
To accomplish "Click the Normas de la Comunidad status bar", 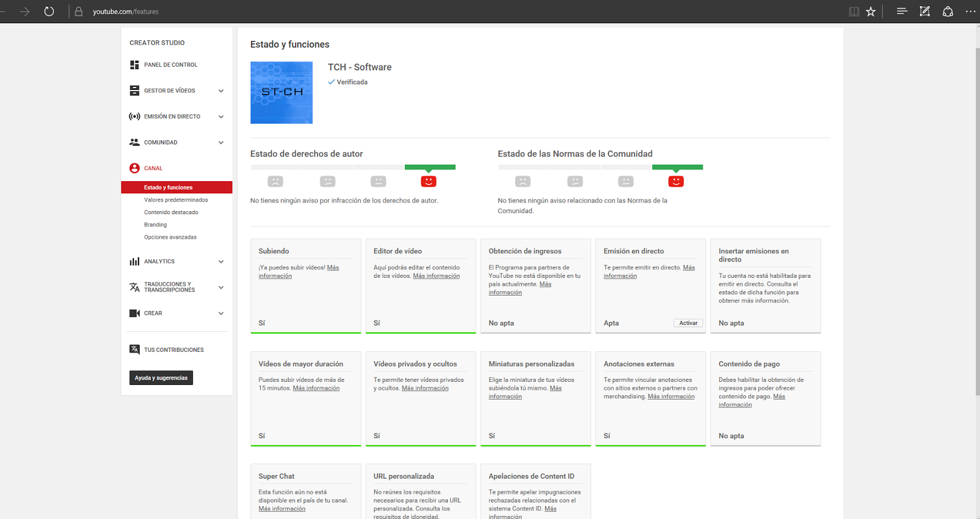I will tap(600, 167).
